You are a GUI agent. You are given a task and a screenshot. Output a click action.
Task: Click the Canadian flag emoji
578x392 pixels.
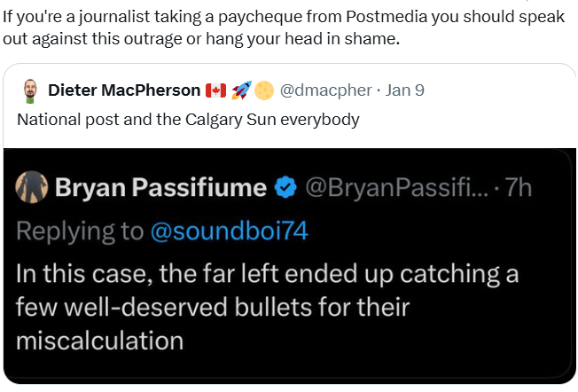215,90
